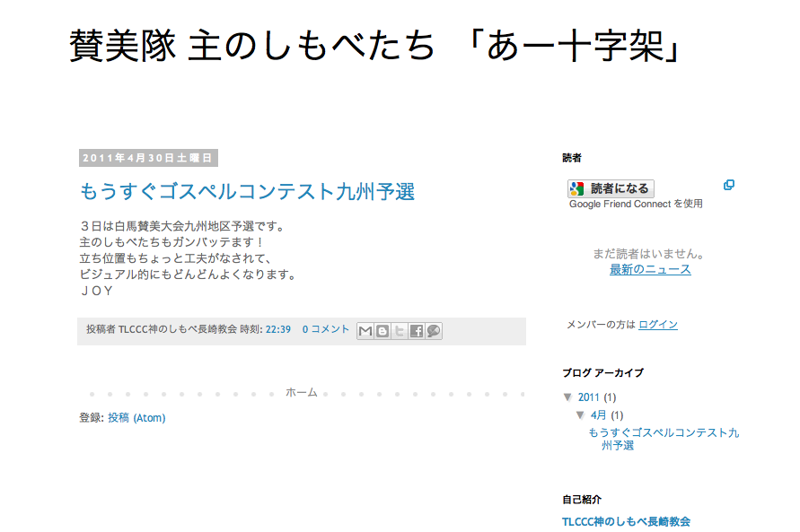Image resolution: width=800 pixels, height=532 pixels.
Task: Collapse the 2011 archive year triangle
Action: point(567,397)
